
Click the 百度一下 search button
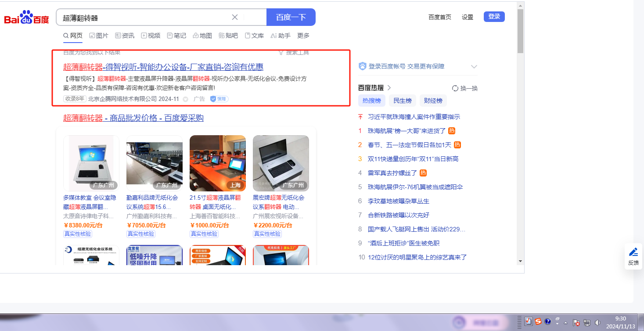(291, 17)
